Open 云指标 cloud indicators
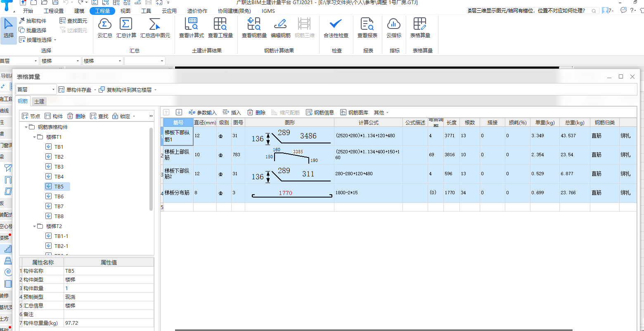The image size is (644, 331). click(x=394, y=28)
